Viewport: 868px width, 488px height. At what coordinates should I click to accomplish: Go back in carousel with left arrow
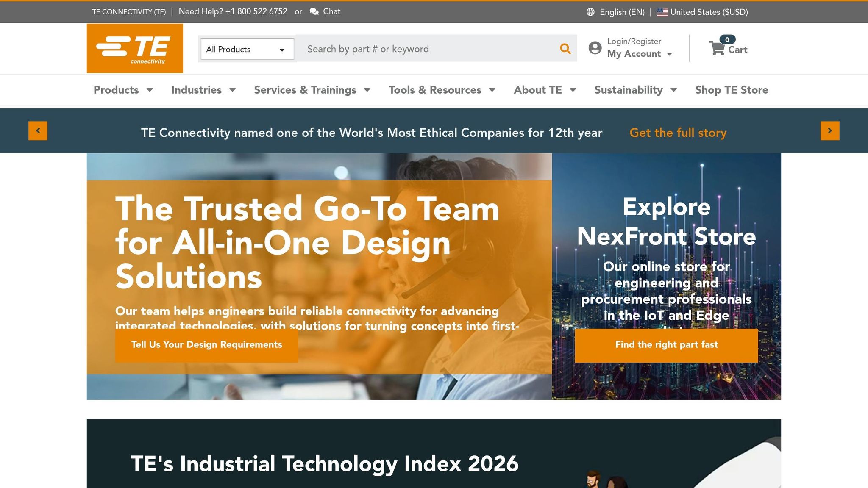[x=39, y=130]
